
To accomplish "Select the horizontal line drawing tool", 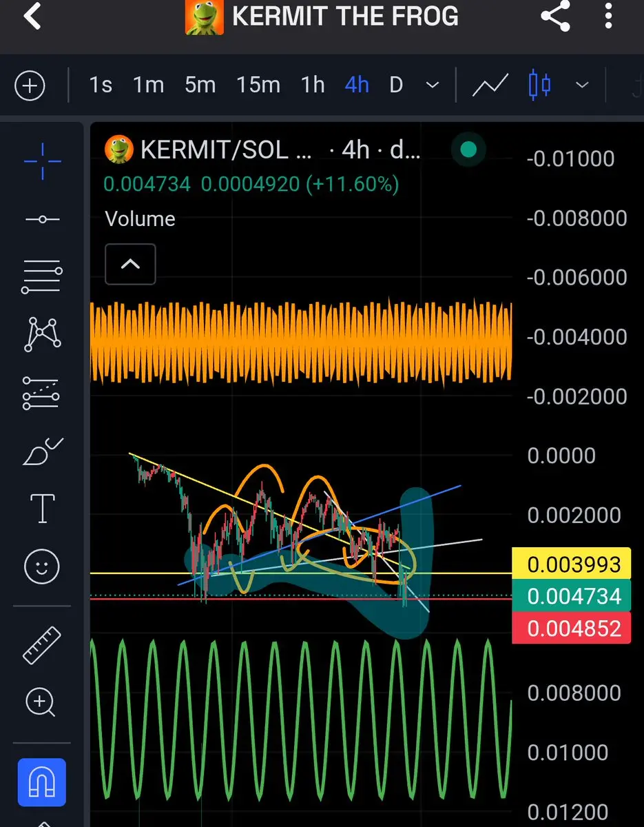I will [42, 219].
